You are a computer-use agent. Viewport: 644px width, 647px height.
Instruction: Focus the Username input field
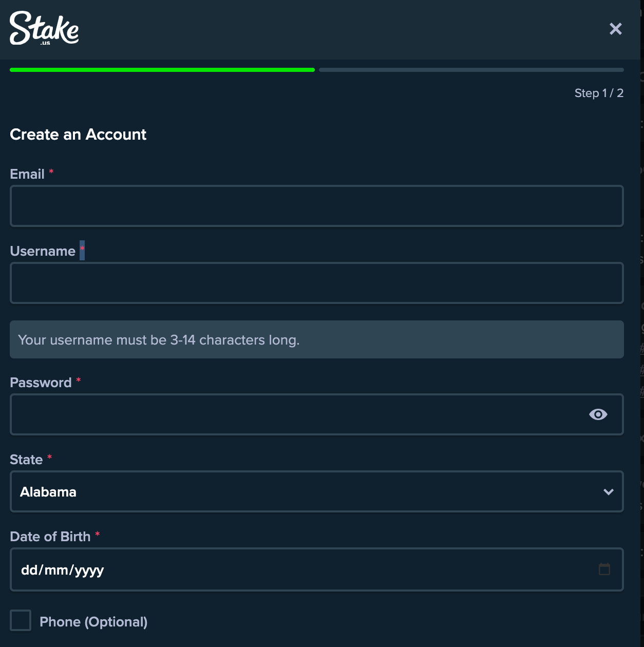tap(316, 283)
